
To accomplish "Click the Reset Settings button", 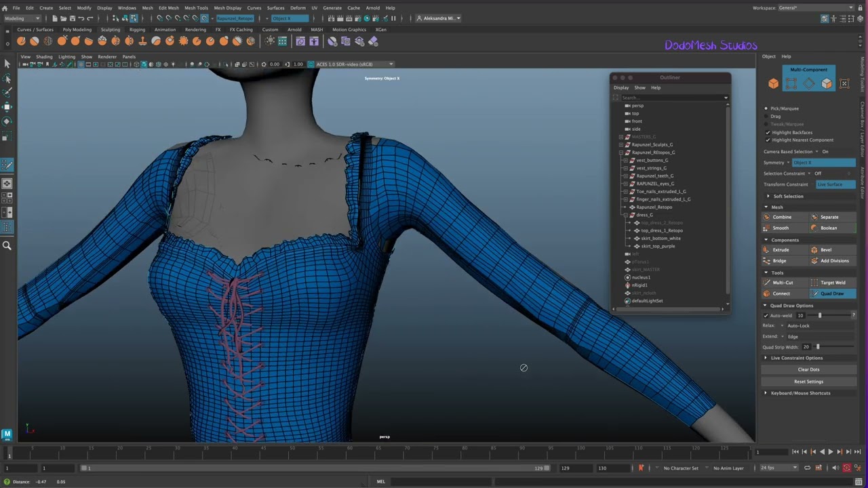I will point(808,382).
